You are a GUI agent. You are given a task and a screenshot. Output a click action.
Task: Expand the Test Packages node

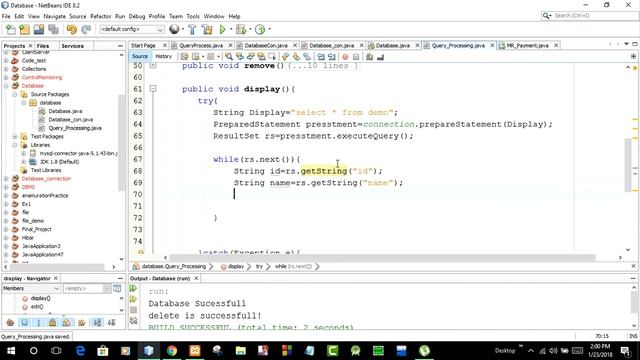[x=15, y=136]
